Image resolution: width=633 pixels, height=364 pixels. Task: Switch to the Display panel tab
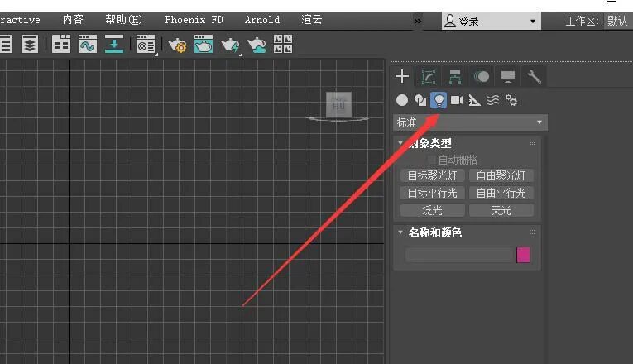(507, 76)
